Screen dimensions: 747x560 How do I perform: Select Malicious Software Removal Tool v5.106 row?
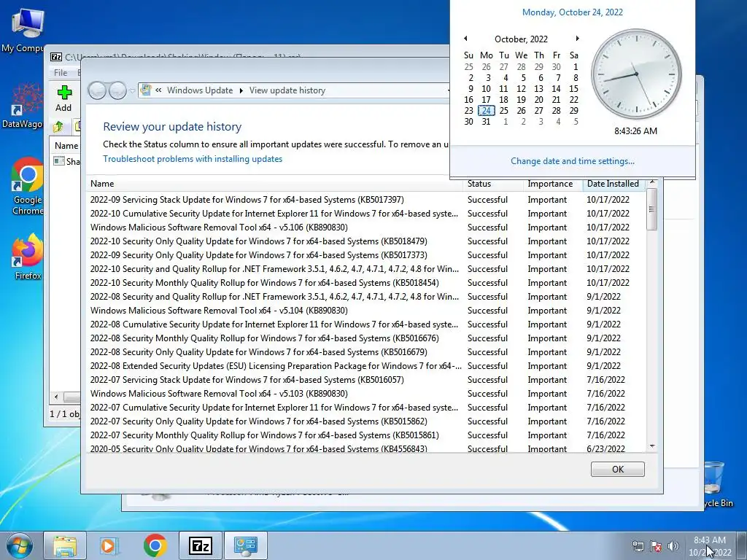point(365,227)
